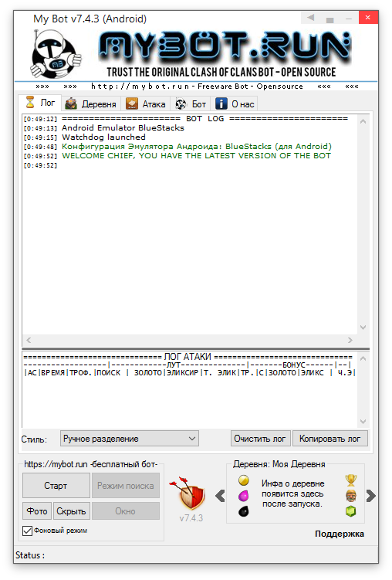
Task: Click version label v7.4.3 under shield
Action: 191,518
